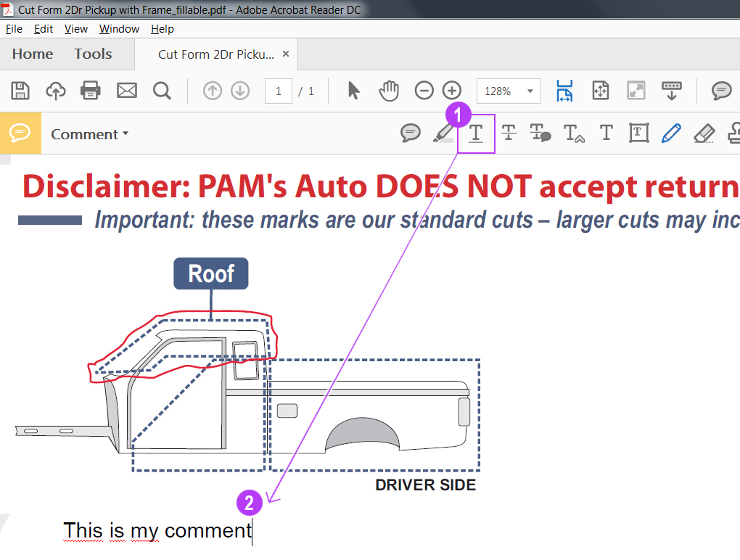Go to next page arrow
This screenshot has height=560, width=740.
pyautogui.click(x=240, y=91)
